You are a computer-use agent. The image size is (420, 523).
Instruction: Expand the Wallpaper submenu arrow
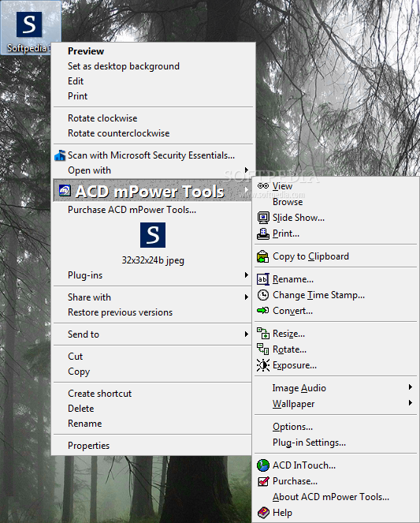coord(411,403)
